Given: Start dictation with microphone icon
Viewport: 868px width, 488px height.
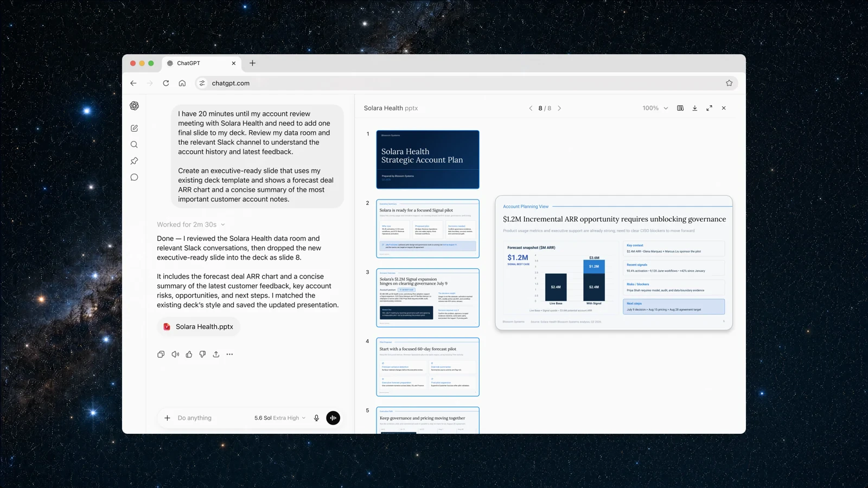Looking at the screenshot, I should click(316, 418).
